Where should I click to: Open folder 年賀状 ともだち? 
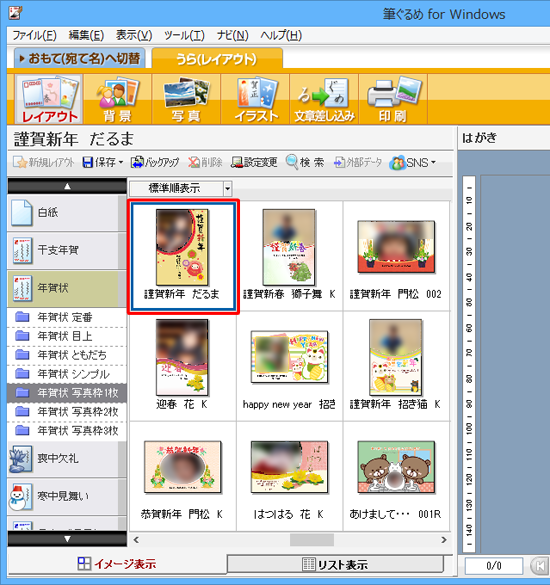pyautogui.click(x=67, y=355)
